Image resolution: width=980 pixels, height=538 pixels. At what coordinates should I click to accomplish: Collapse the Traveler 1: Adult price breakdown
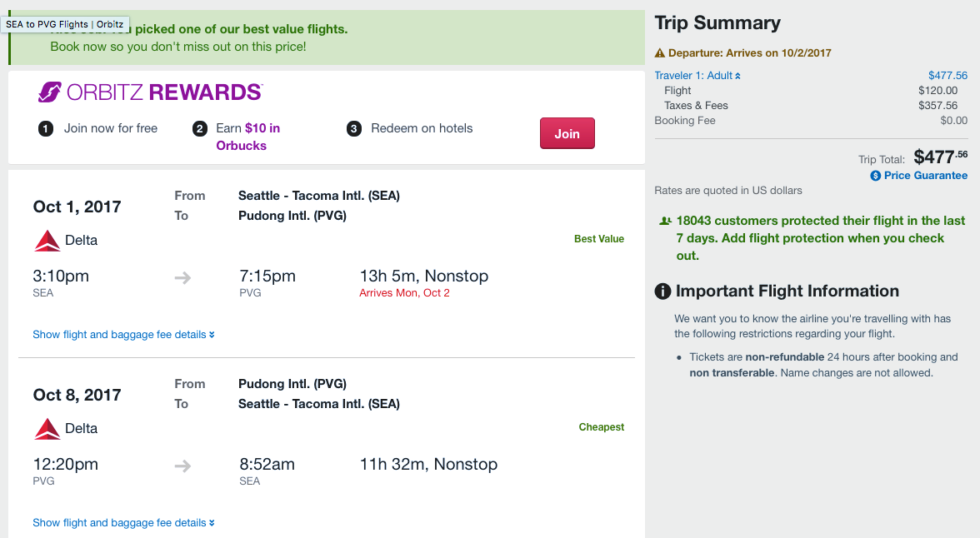697,76
